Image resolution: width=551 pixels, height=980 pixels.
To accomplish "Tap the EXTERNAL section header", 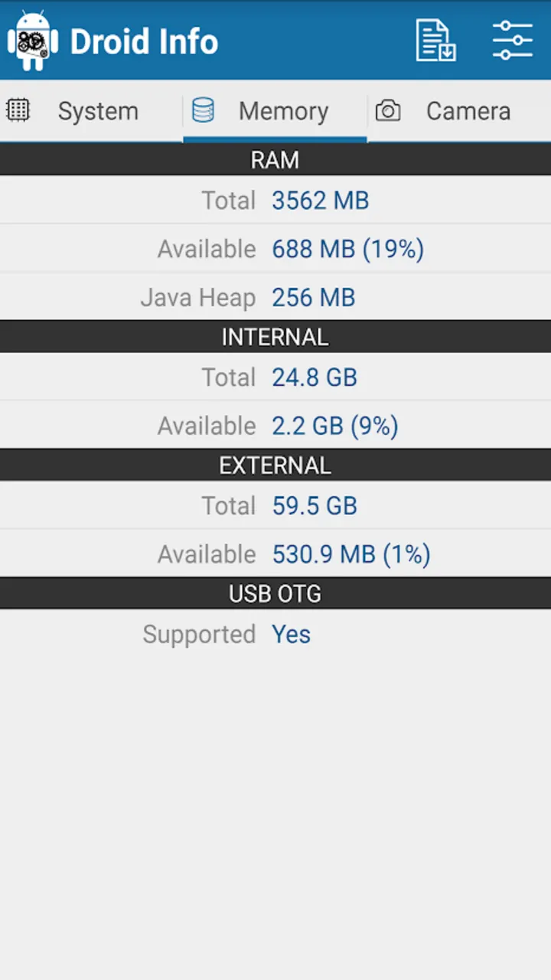I will [x=275, y=465].
